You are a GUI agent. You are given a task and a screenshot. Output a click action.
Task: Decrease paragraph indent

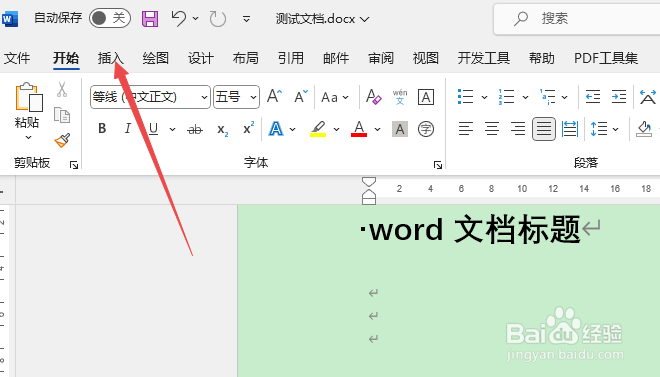[593, 97]
